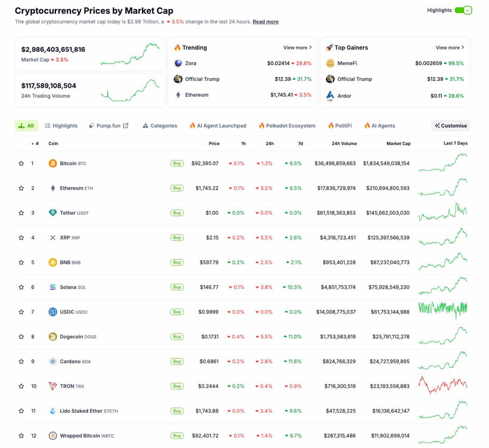
Task: Toggle the Highlights switch off
Action: click(x=463, y=10)
